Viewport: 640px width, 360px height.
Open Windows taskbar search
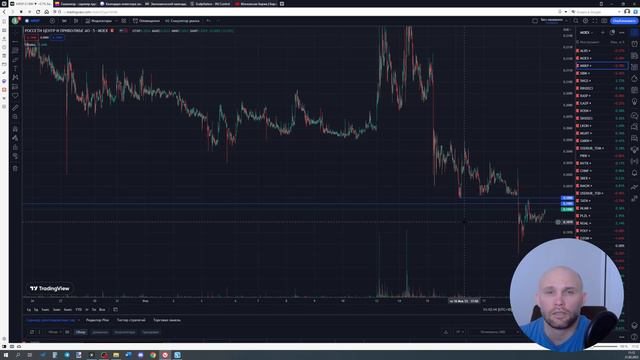coord(18,355)
